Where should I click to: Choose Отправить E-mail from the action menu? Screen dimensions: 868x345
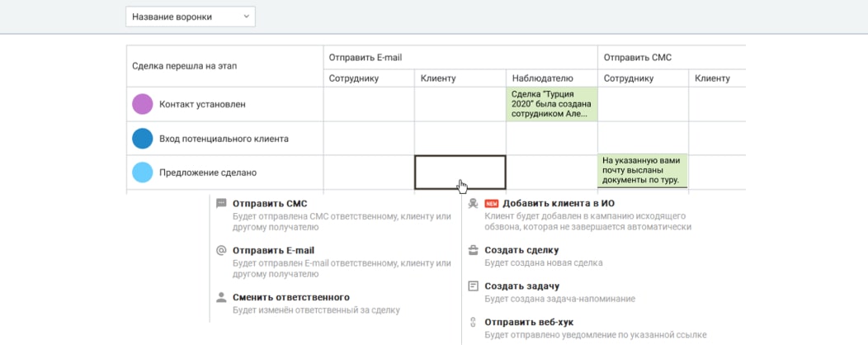(x=273, y=250)
